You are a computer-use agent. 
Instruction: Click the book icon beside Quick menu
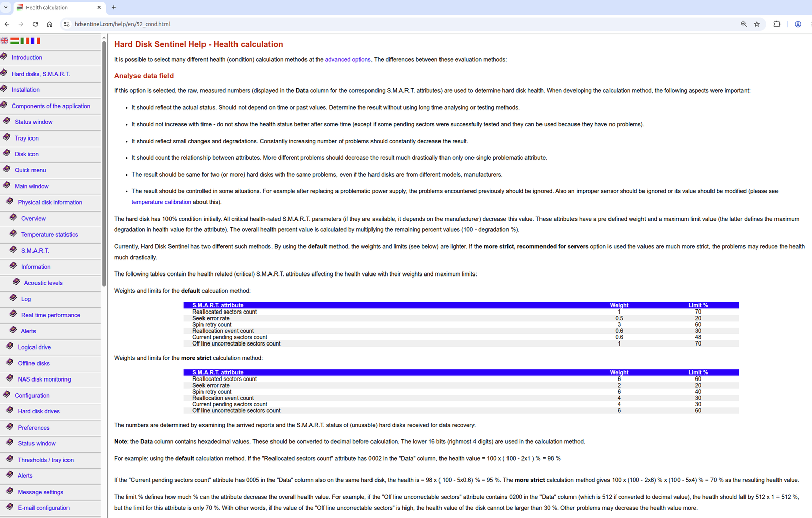tap(7, 169)
